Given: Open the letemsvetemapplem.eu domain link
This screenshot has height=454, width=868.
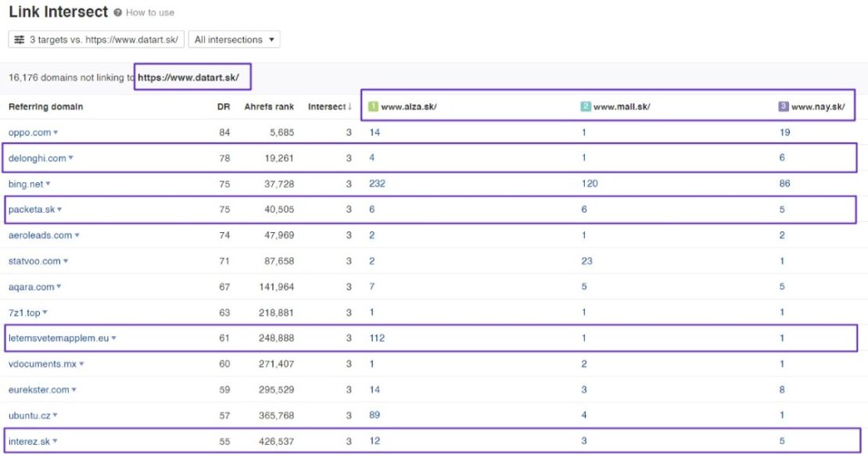Looking at the screenshot, I should 59,338.
